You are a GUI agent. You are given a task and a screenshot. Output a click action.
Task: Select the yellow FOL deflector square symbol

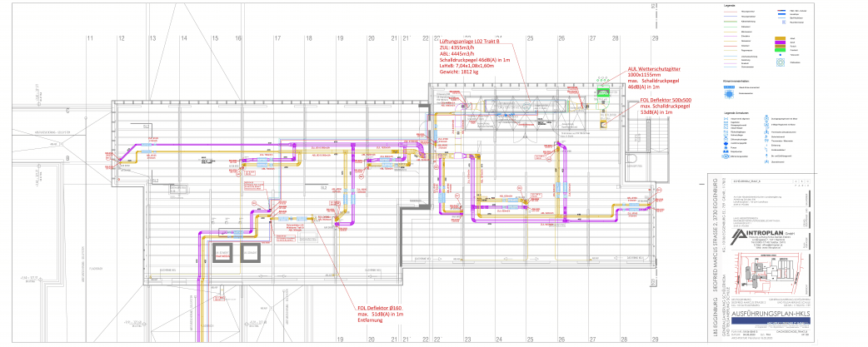point(602,124)
